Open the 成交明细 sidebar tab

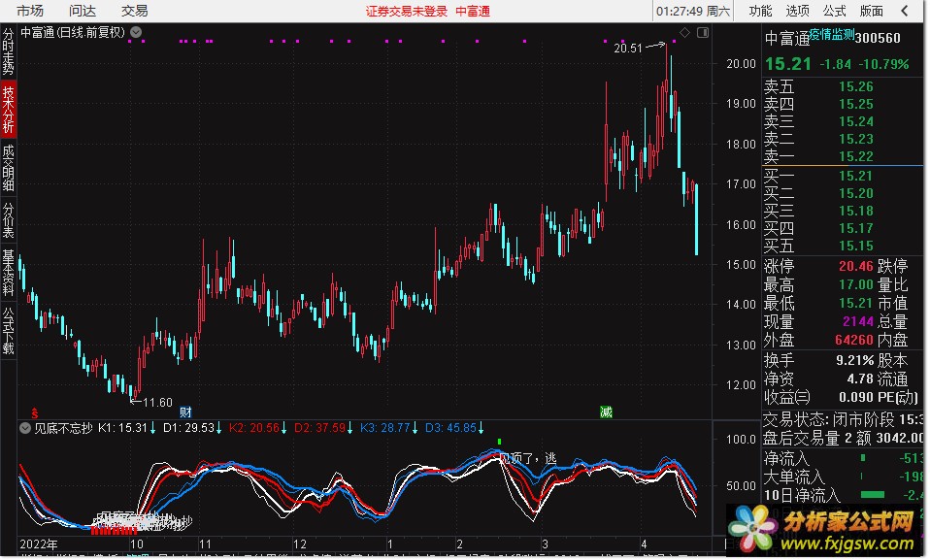pos(9,169)
